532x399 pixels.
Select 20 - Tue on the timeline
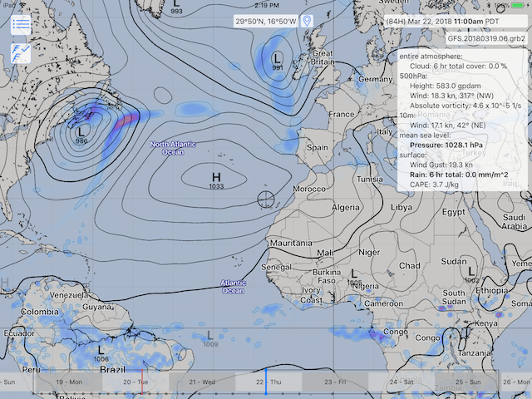click(135, 382)
